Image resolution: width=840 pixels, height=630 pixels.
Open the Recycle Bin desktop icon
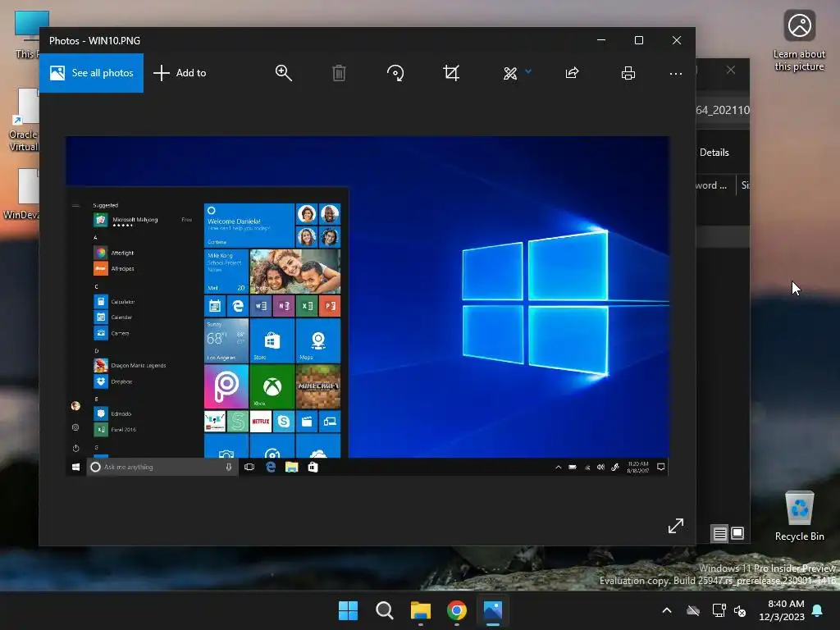coord(799,516)
